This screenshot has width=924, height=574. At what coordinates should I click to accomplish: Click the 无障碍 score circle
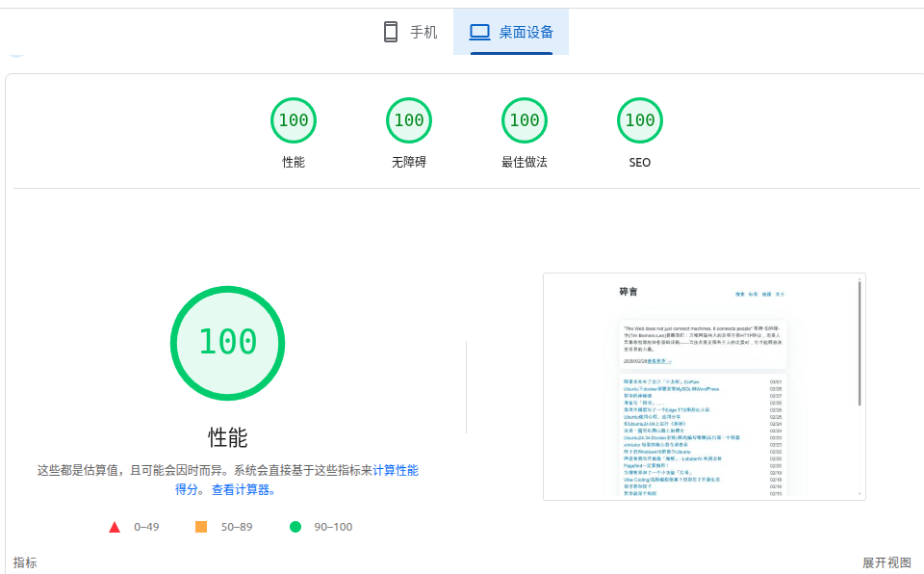click(409, 119)
